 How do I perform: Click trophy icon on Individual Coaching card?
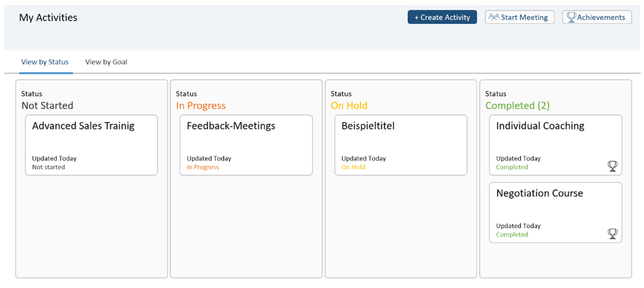pos(612,166)
